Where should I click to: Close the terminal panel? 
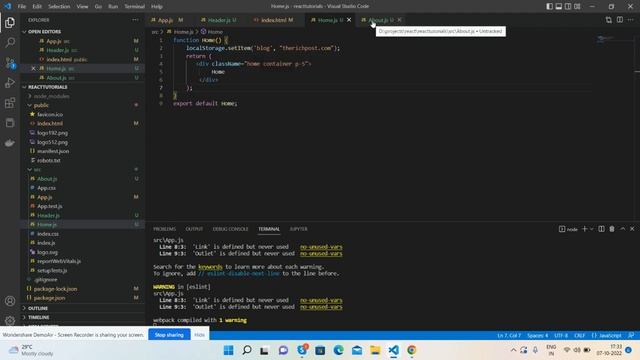[x=632, y=229]
